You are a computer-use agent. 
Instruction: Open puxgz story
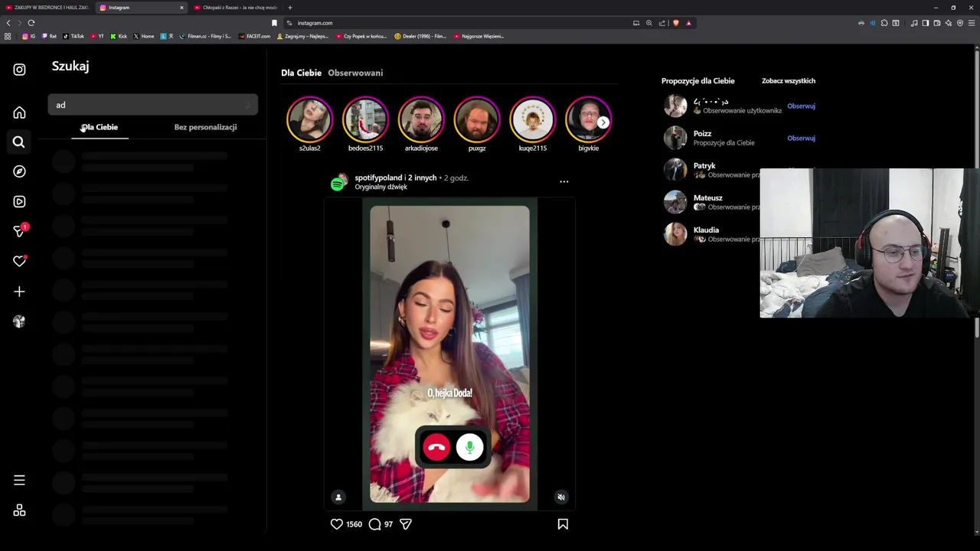pos(477,119)
